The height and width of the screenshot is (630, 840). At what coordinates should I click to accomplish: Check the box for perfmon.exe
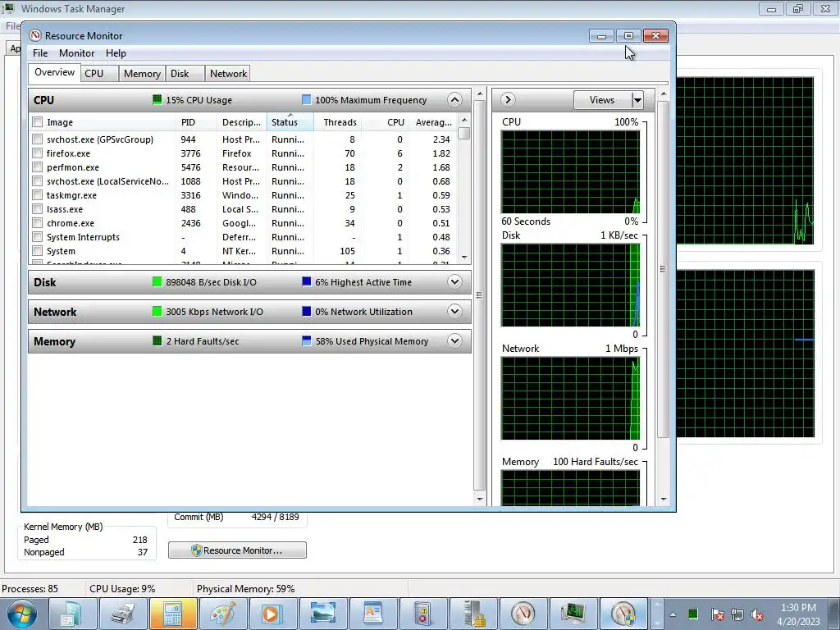(38, 167)
